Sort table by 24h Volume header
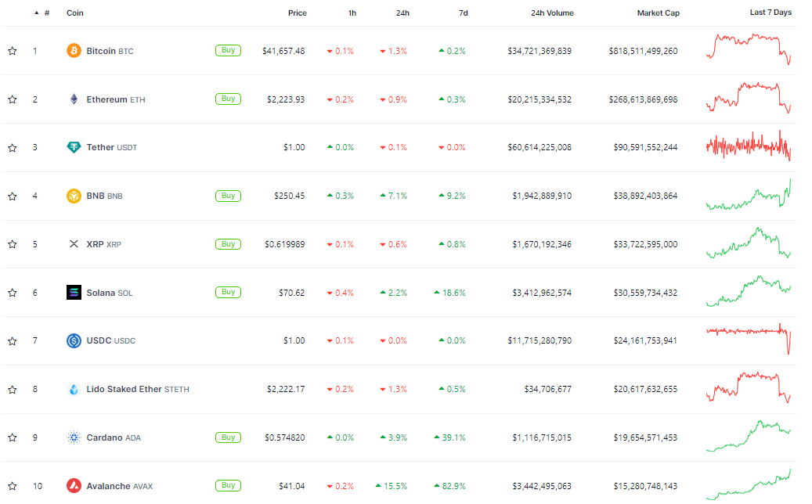The image size is (812, 504). [x=552, y=13]
